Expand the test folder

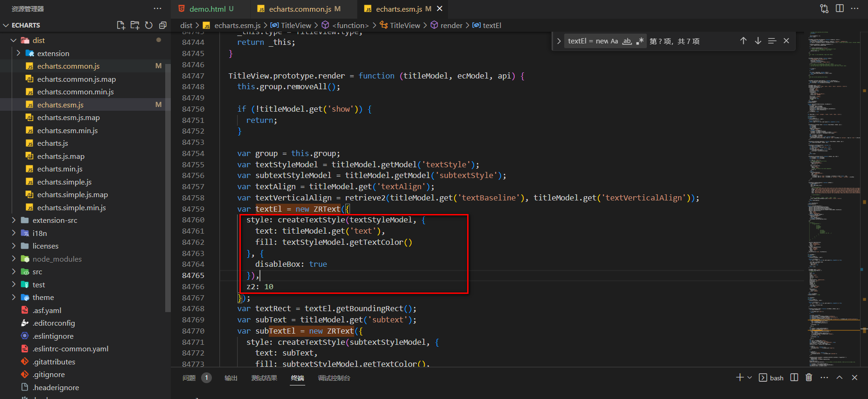click(14, 285)
